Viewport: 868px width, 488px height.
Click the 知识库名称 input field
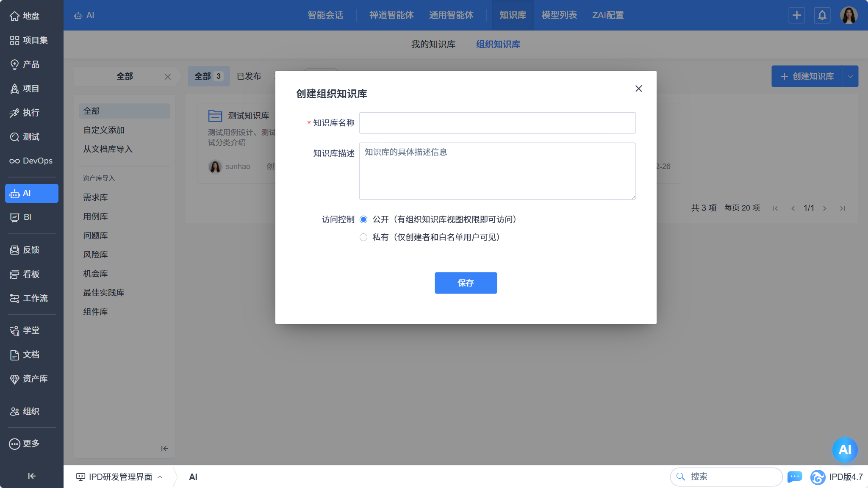pos(497,123)
